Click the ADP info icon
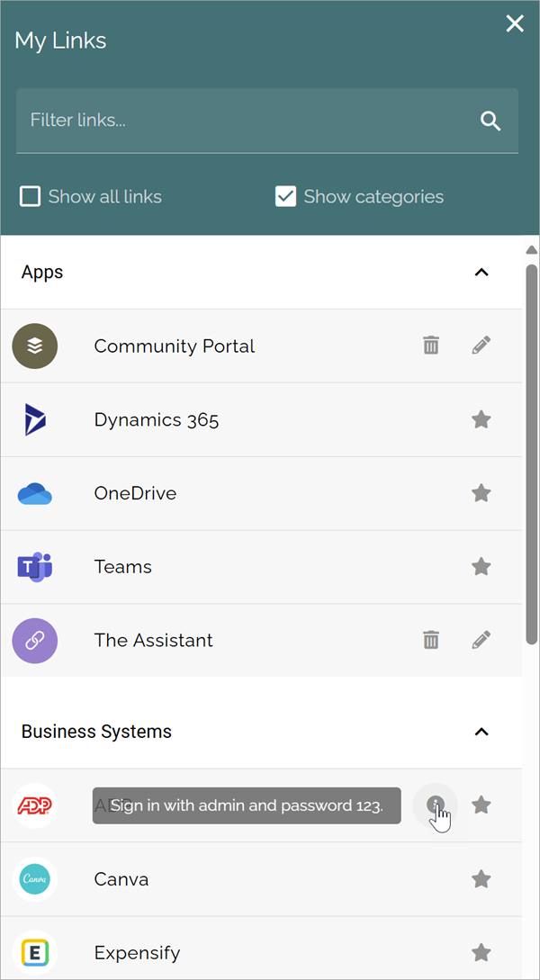 pyautogui.click(x=435, y=805)
